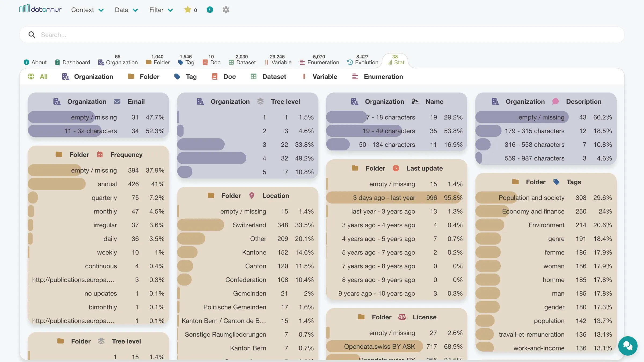The width and height of the screenshot is (644, 362).
Task: Switch to the Doc tab with 10 items
Action: 211,60
